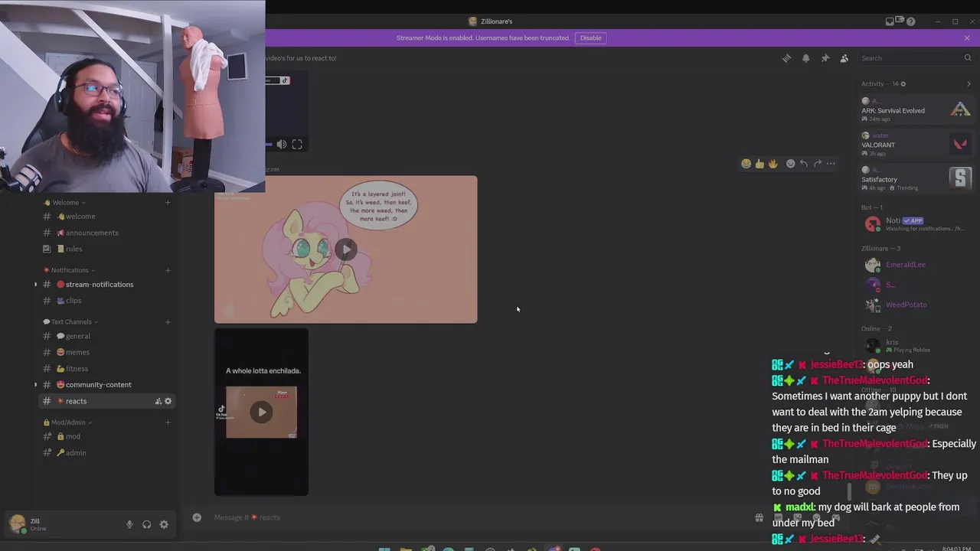Create channel in Mod/Admin category plus
This screenshot has width=980, height=551.
coord(168,422)
